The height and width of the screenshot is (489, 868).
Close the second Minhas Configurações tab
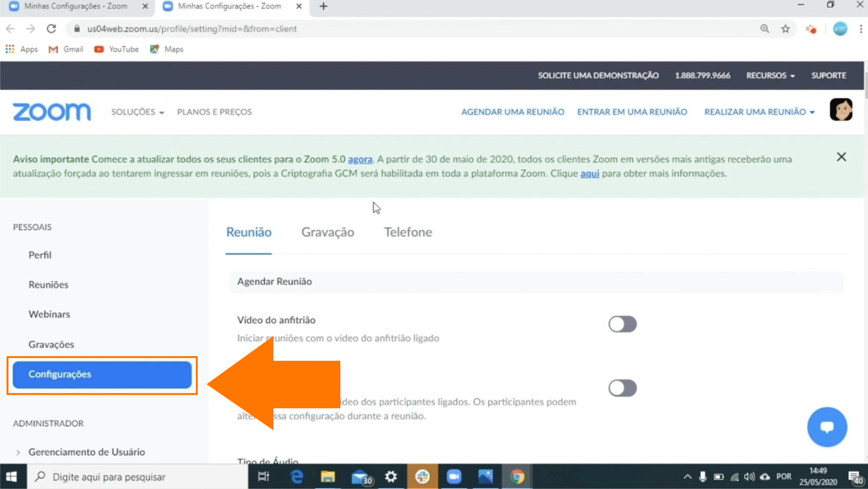(299, 6)
